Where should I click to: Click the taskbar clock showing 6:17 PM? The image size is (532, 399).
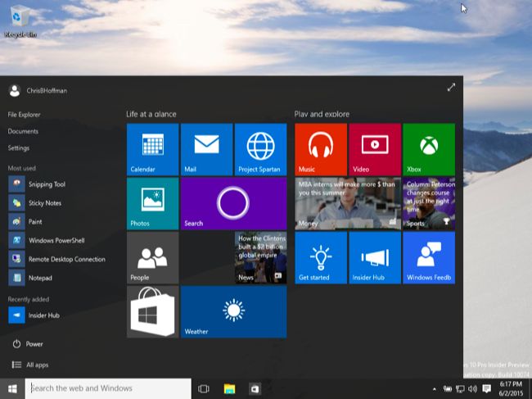coord(512,389)
